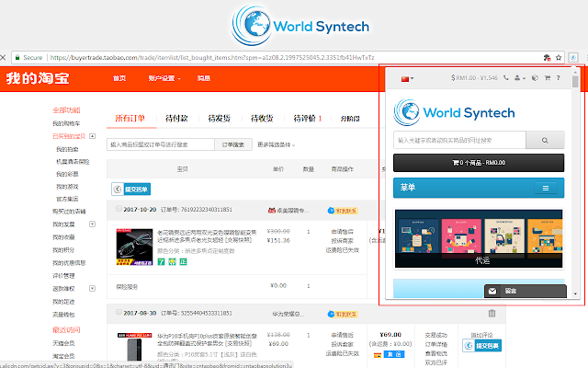This screenshot has height=368, width=588.
Task: Click trash icon for order 52554404533311851
Action: point(492,313)
